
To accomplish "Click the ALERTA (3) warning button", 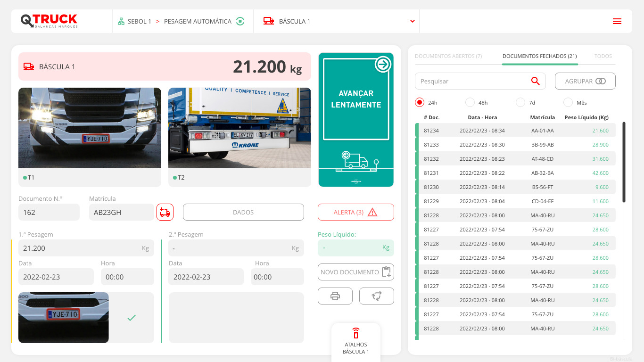I will 356,212.
